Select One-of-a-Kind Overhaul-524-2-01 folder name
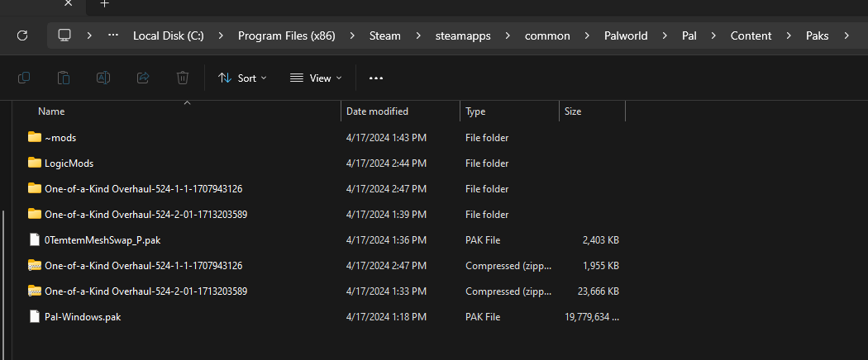The height and width of the screenshot is (360, 868). point(145,214)
